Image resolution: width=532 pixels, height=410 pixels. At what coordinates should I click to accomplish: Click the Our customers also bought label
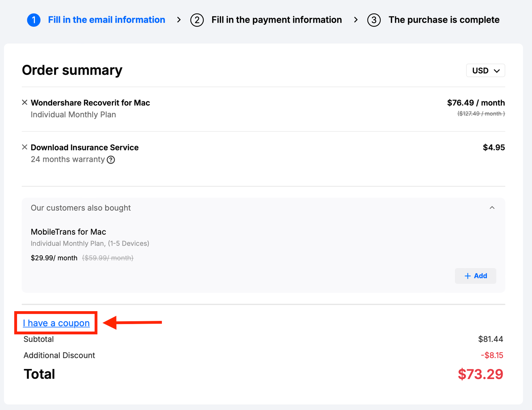81,208
